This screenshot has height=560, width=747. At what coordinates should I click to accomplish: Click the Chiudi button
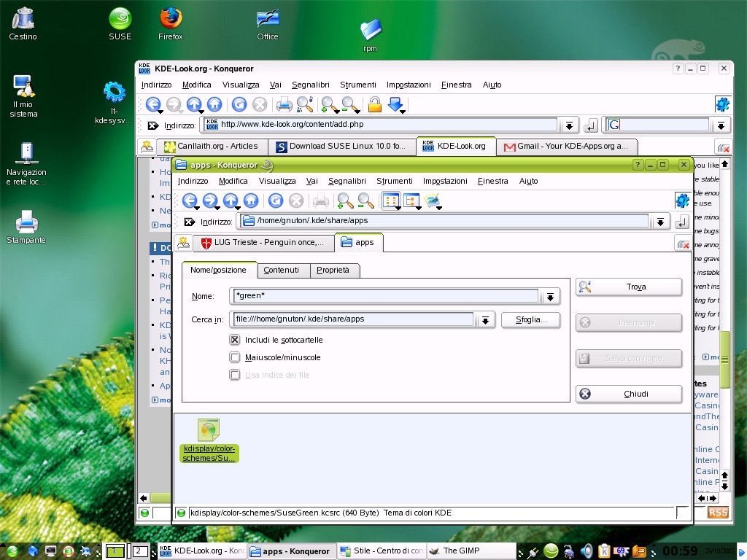click(629, 394)
